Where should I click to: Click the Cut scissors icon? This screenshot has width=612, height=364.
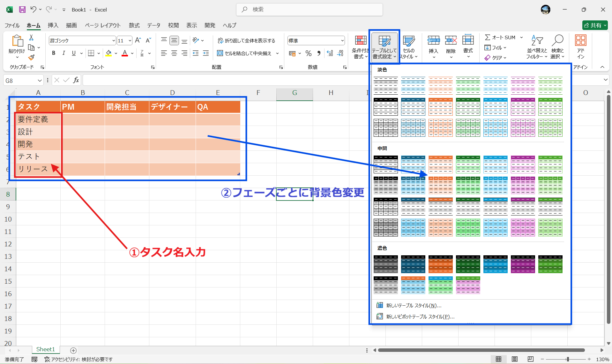click(x=31, y=38)
